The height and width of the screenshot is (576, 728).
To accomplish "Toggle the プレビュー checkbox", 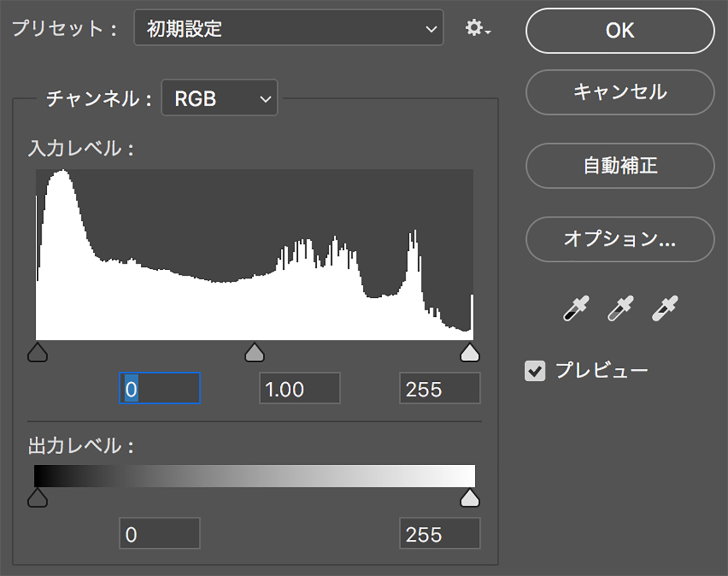I will (x=534, y=370).
